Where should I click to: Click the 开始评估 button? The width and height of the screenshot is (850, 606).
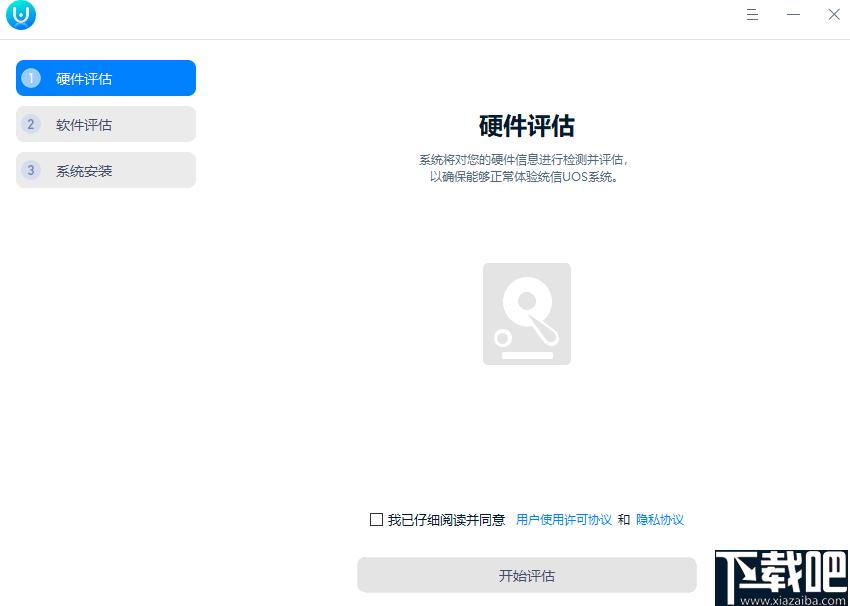(x=526, y=575)
